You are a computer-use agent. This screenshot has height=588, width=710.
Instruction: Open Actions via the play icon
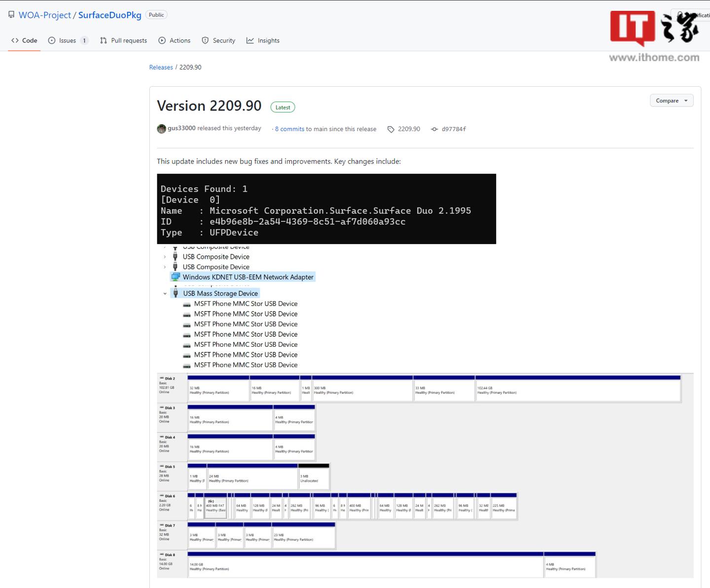161,40
